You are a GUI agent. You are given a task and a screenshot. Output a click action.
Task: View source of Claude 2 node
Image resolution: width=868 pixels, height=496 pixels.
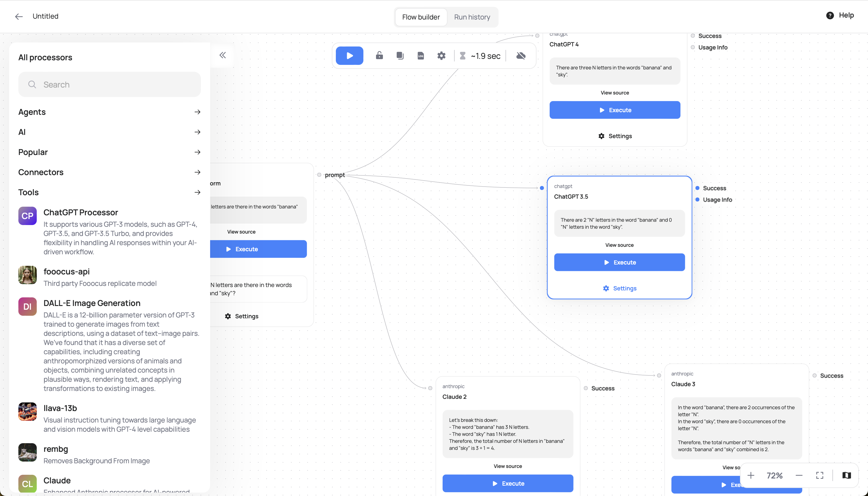507,466
